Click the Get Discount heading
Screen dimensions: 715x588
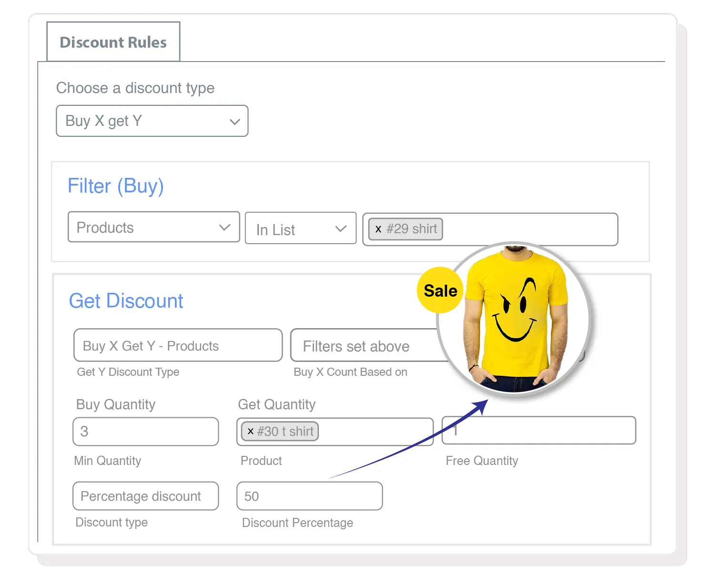(126, 301)
